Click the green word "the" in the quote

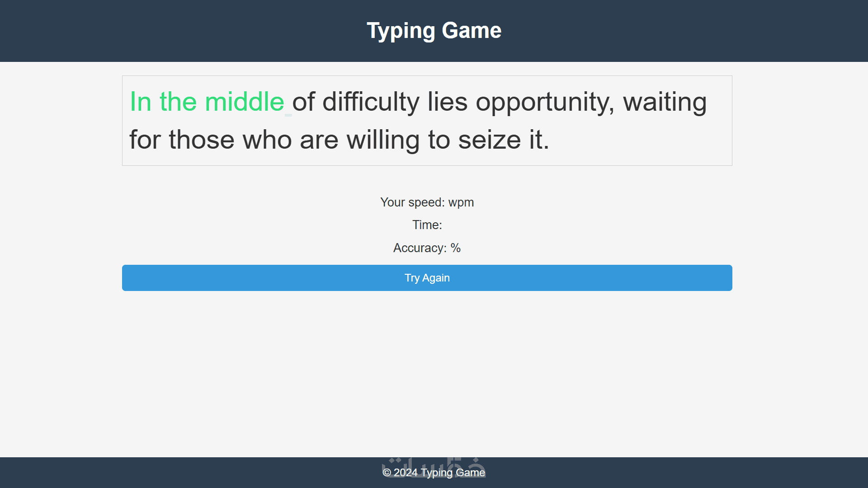[178, 102]
